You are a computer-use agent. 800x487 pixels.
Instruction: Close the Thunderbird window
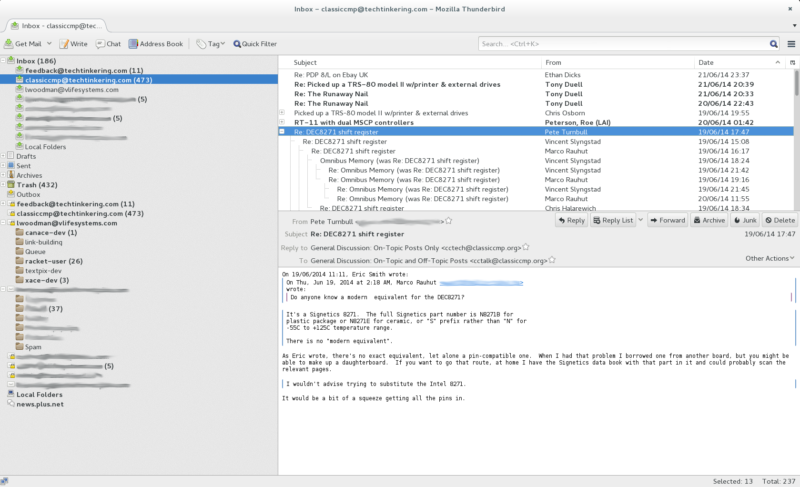[x=790, y=9]
